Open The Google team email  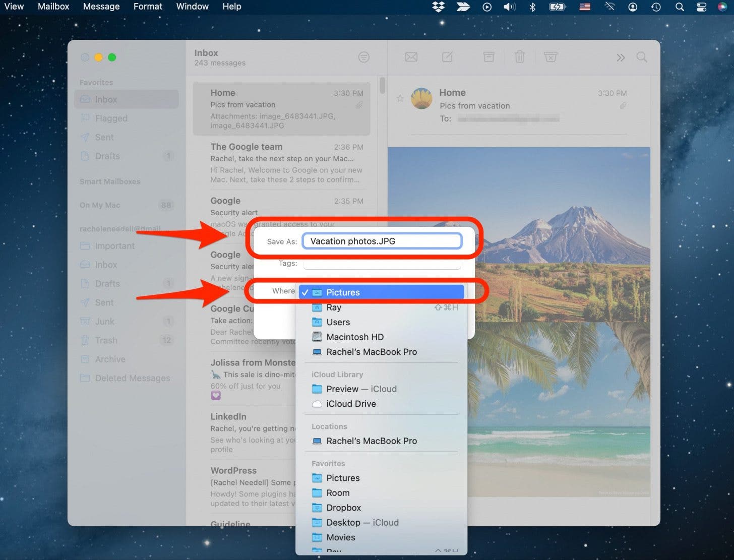pyautogui.click(x=286, y=163)
